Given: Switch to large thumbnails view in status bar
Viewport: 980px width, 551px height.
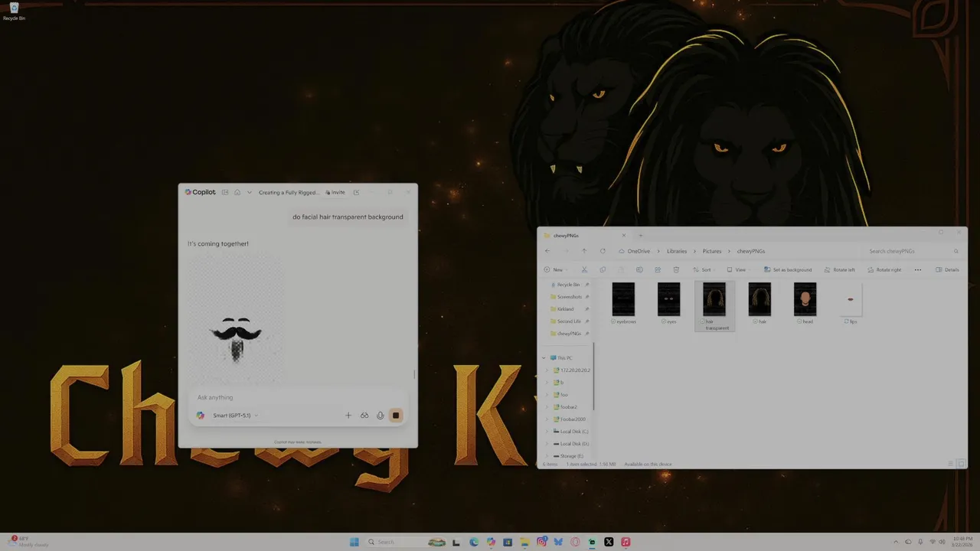Looking at the screenshot, I should point(962,464).
